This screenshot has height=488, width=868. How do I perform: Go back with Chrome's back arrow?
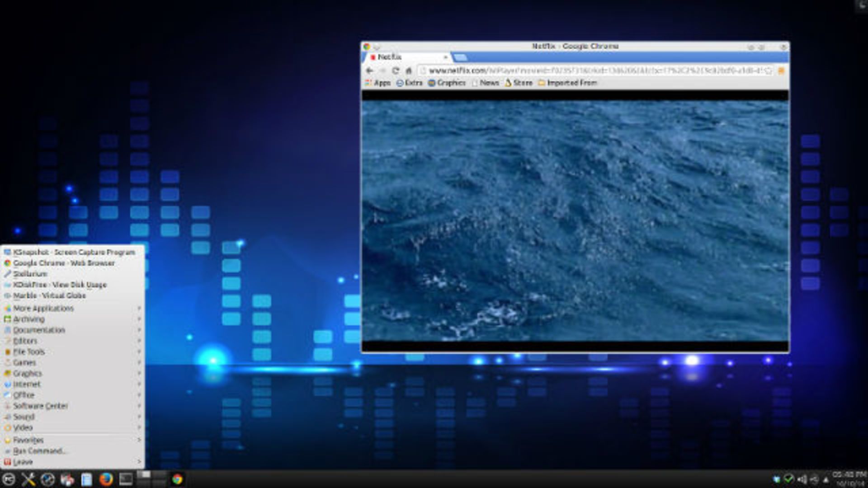369,70
